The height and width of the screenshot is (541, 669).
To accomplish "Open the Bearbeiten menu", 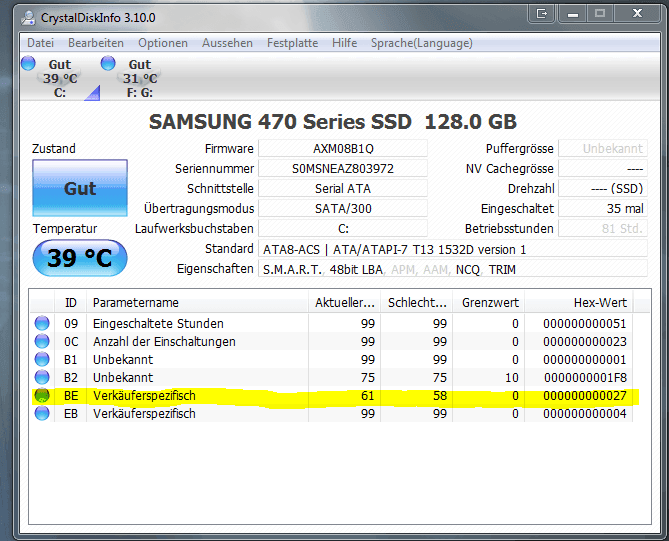I will pos(96,43).
